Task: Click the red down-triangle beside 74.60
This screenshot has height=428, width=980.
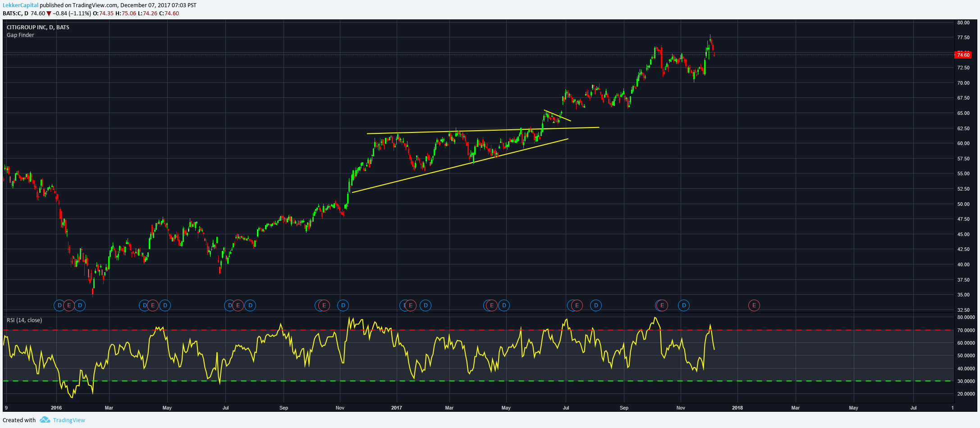Action: (49, 14)
